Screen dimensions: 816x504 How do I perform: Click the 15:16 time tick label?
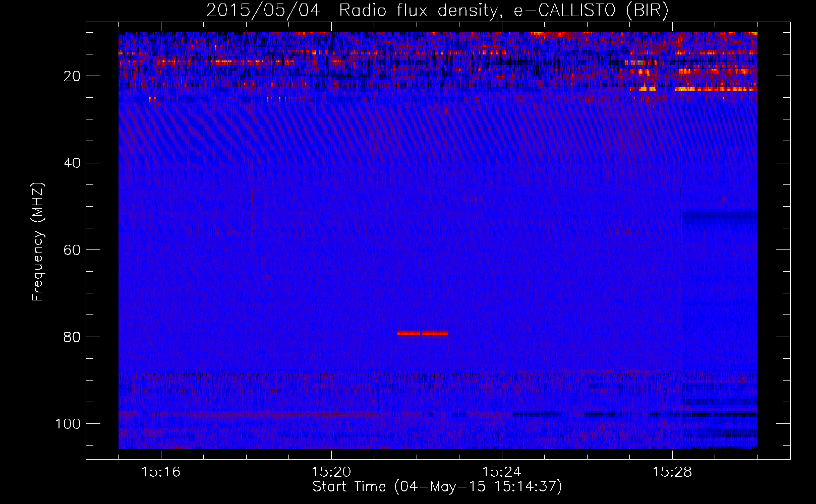point(161,472)
